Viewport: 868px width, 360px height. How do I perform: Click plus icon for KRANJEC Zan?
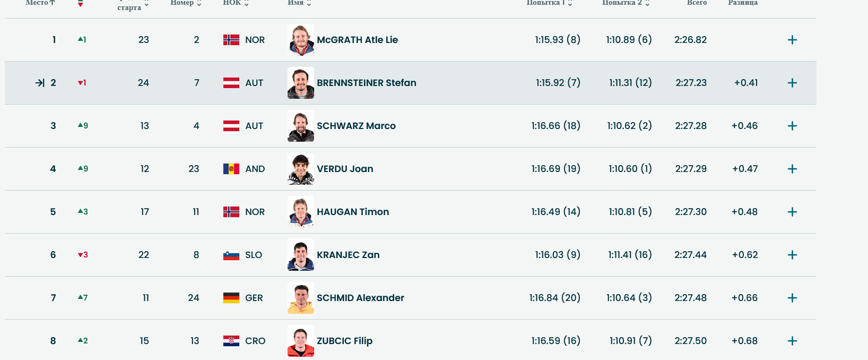pos(792,255)
